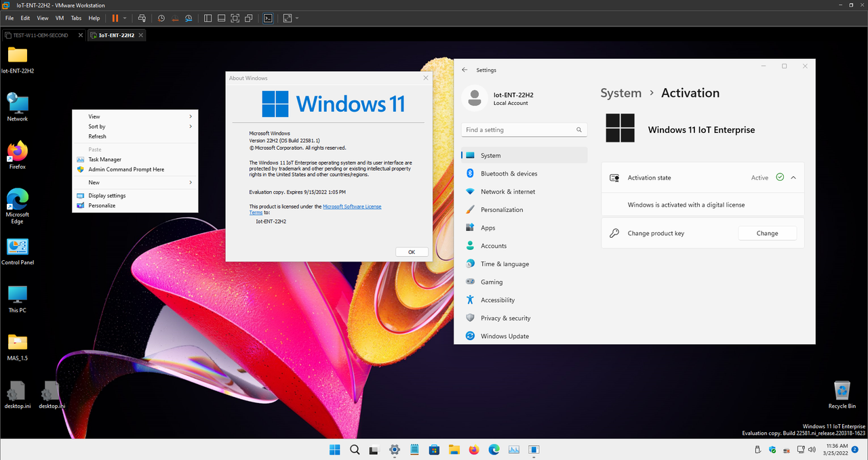Collapse the Activation state section
The height and width of the screenshot is (460, 868).
coord(793,177)
